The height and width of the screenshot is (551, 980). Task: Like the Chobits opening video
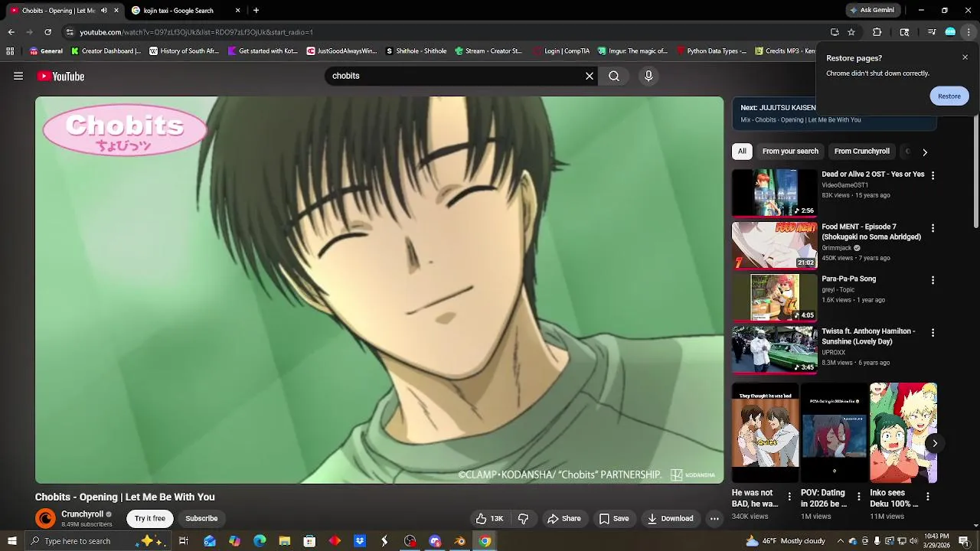pyautogui.click(x=489, y=518)
